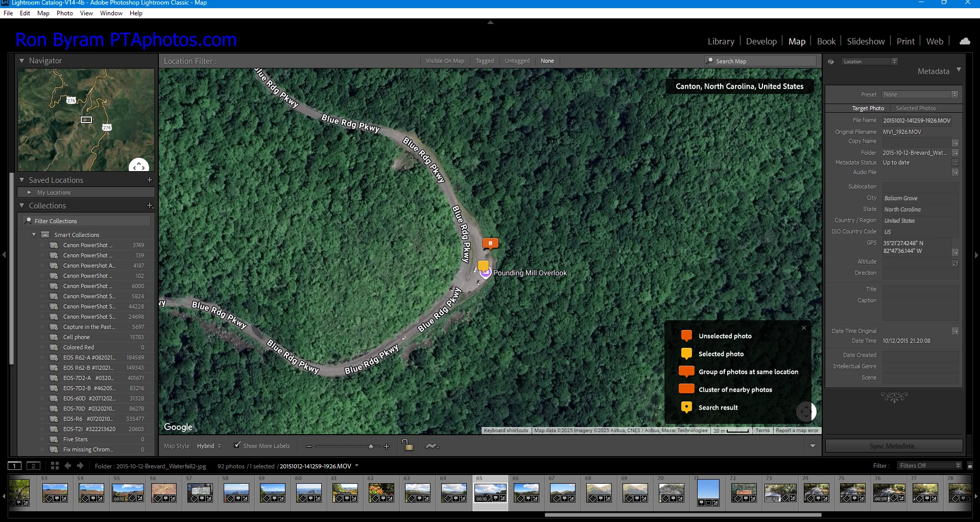Go forward with the filmstrip right arrow
This screenshot has height=522, width=980.
[x=80, y=465]
